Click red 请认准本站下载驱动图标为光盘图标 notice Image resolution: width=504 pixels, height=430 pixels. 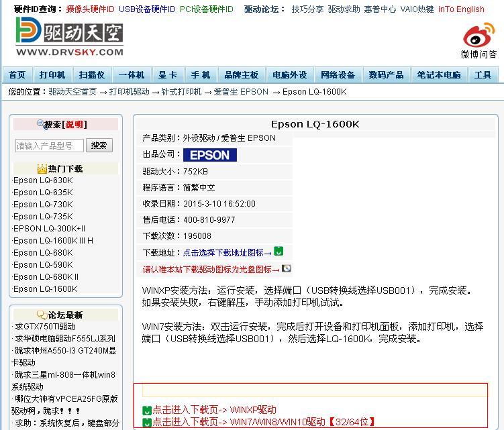(x=211, y=269)
